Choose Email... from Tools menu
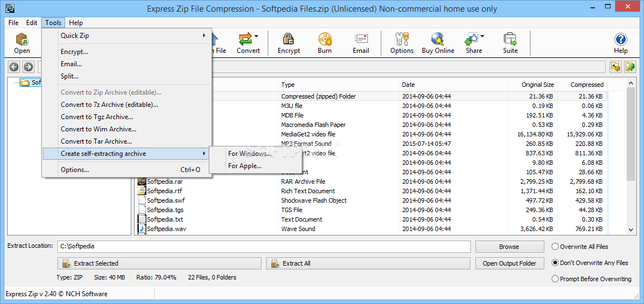This screenshot has width=644, height=304. 127,64
